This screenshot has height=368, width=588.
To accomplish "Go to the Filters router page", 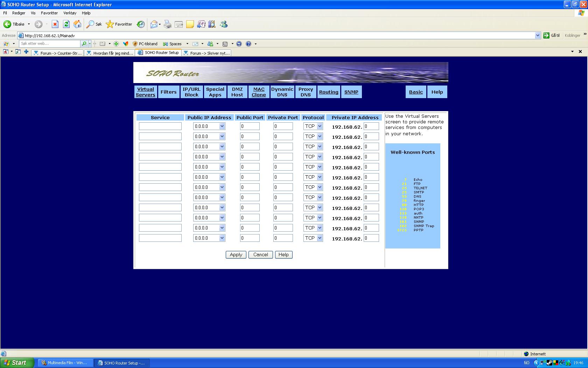I will (x=169, y=92).
